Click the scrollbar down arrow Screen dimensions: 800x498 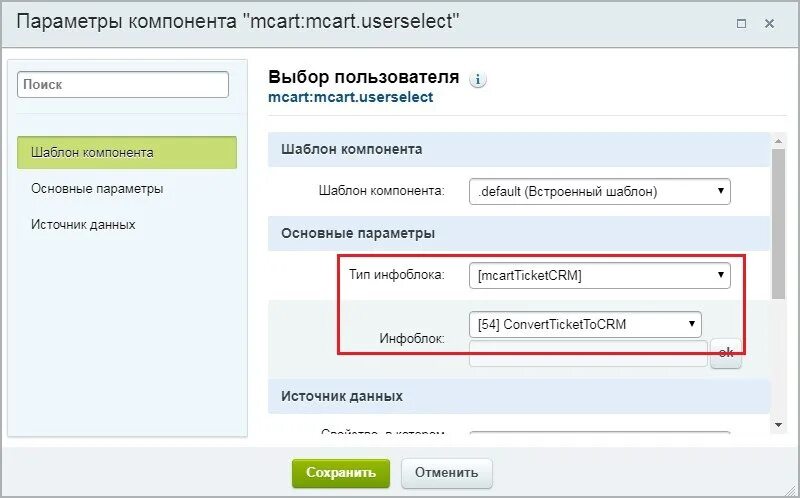(x=779, y=425)
